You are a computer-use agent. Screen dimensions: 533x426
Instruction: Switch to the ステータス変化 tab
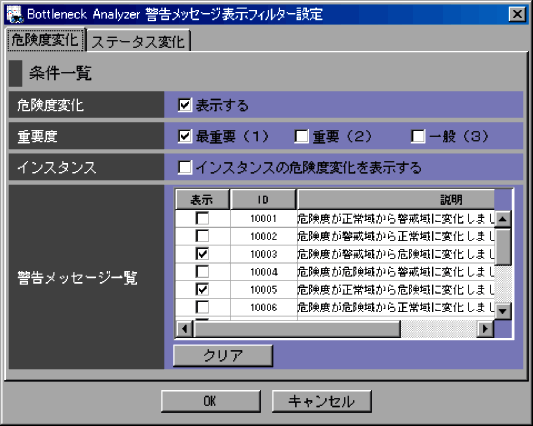(138, 41)
